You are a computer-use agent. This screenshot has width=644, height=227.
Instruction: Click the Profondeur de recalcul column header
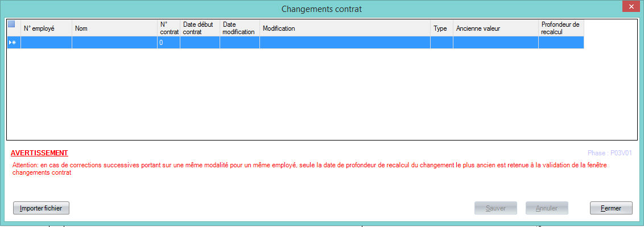pyautogui.click(x=561, y=28)
